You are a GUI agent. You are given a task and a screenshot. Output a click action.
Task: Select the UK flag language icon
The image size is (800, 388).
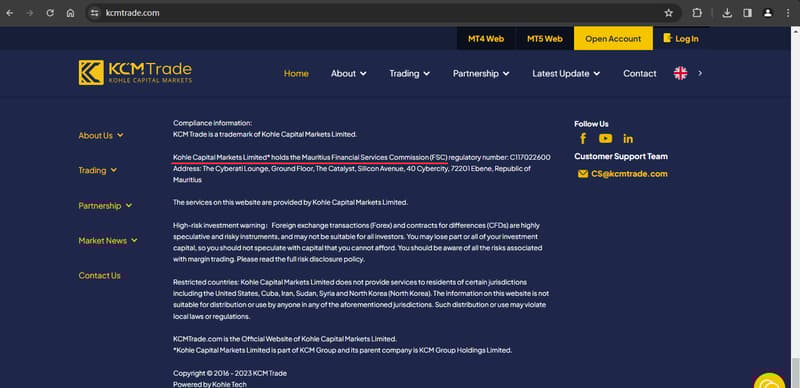coord(680,73)
